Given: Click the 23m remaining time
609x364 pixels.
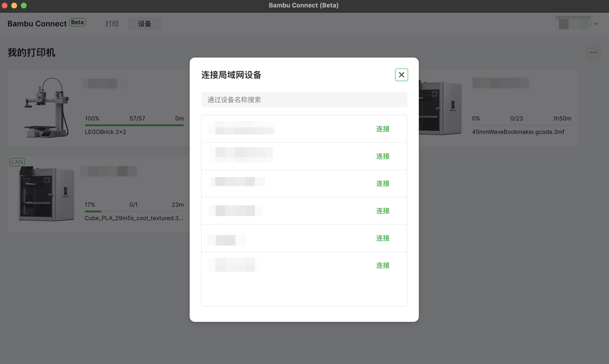Looking at the screenshot, I should (x=178, y=205).
